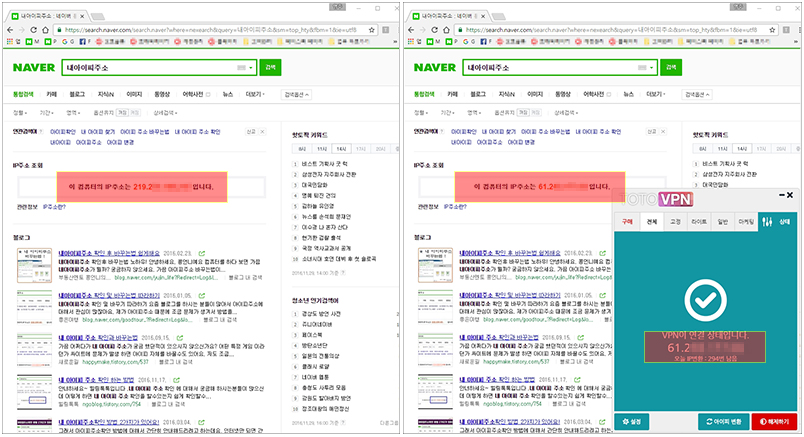Close the TOTO VPN window
This screenshot has width=804, height=437.
pos(790,195)
